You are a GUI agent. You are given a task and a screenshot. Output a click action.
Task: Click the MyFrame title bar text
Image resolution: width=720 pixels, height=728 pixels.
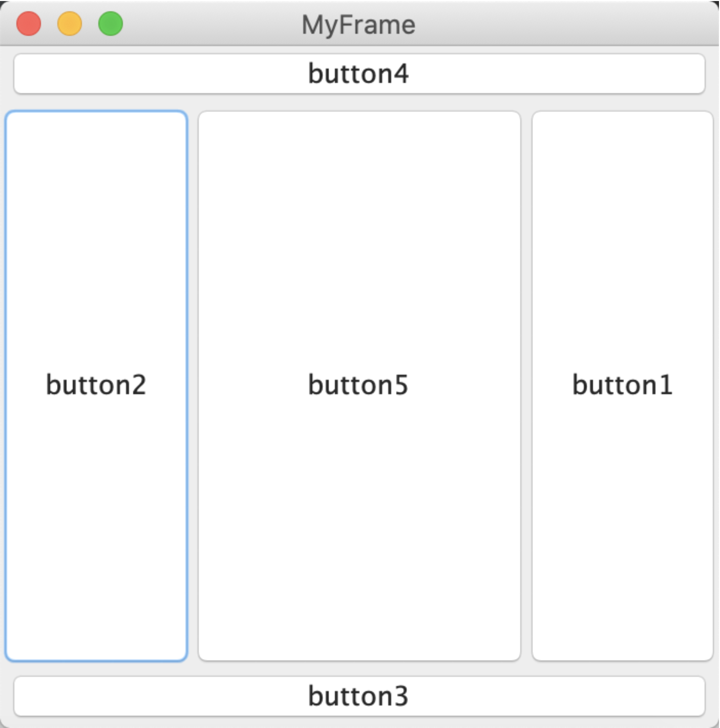click(358, 25)
